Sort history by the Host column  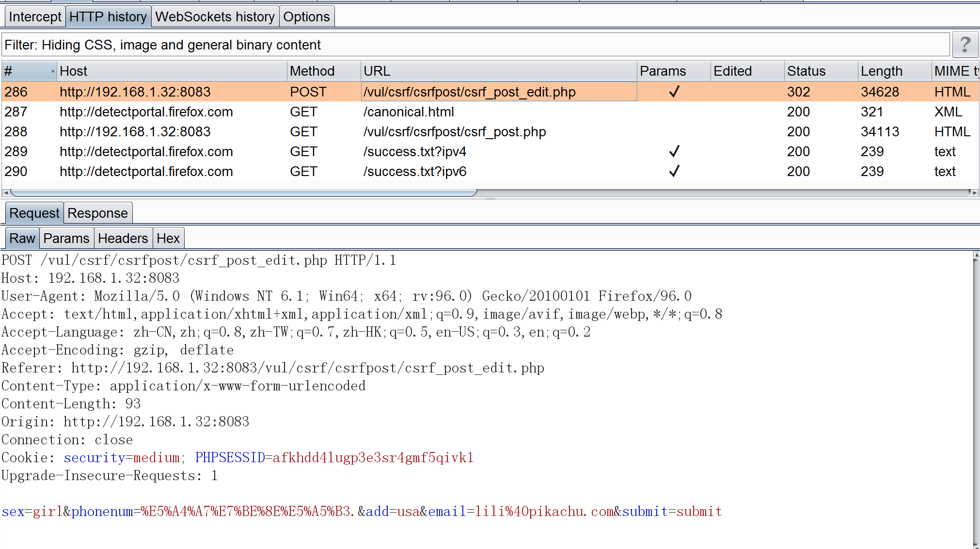point(73,71)
